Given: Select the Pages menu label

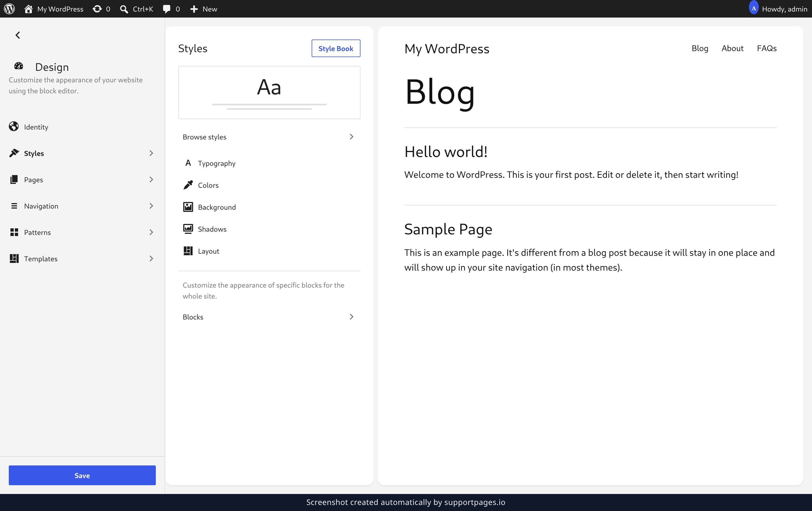Looking at the screenshot, I should [33, 180].
